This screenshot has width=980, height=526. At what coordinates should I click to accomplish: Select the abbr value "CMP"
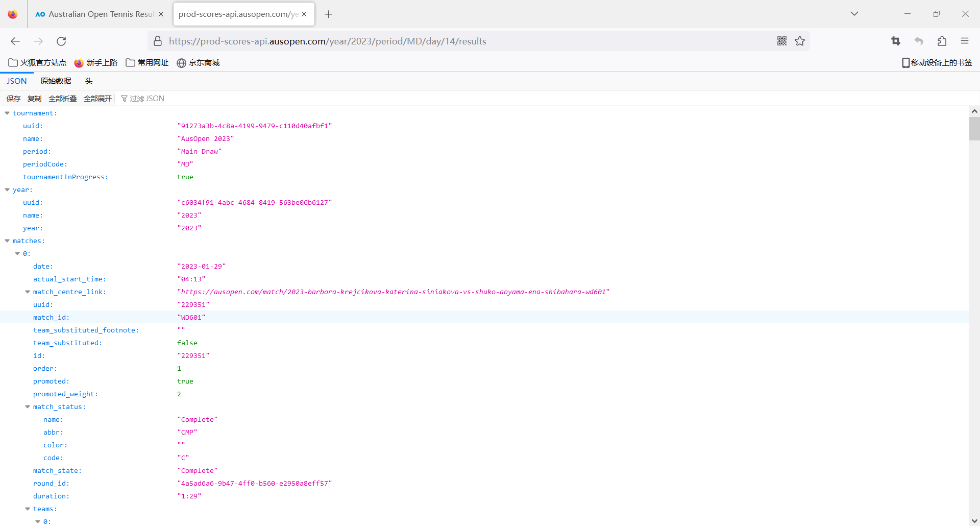pos(187,433)
